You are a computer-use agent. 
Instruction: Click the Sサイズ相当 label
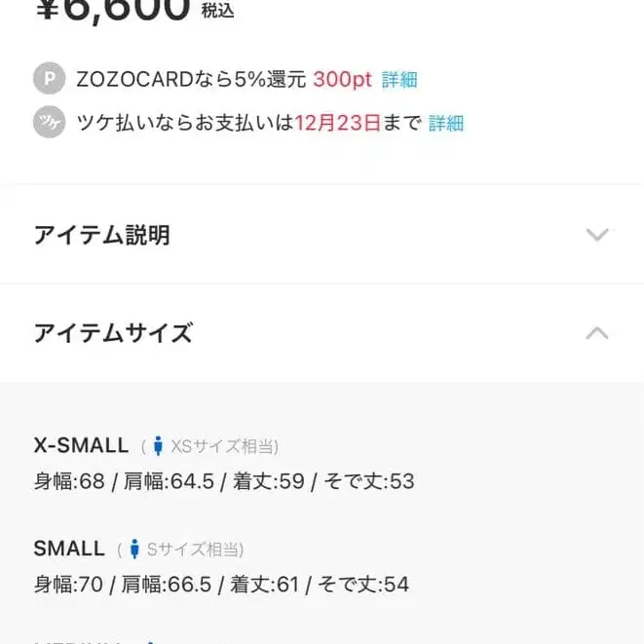tap(195, 549)
